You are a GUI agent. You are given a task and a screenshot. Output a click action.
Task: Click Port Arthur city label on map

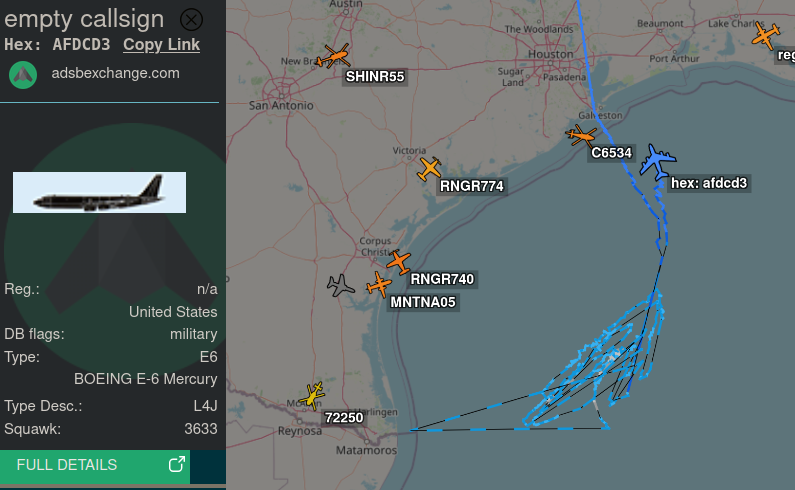(x=674, y=58)
